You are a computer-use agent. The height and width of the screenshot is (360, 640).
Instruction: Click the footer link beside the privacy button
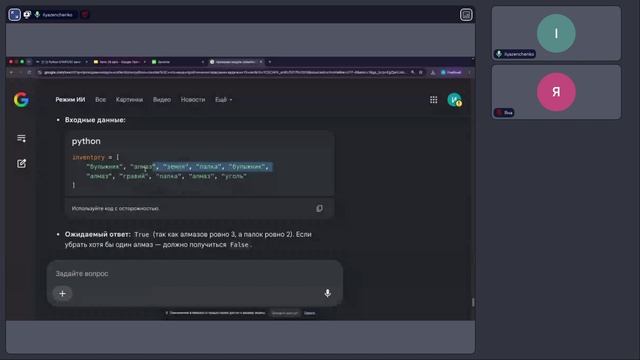coord(309,313)
